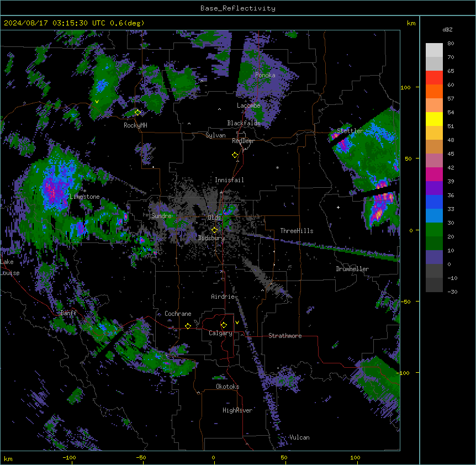Click the Cochrane city label

click(178, 314)
